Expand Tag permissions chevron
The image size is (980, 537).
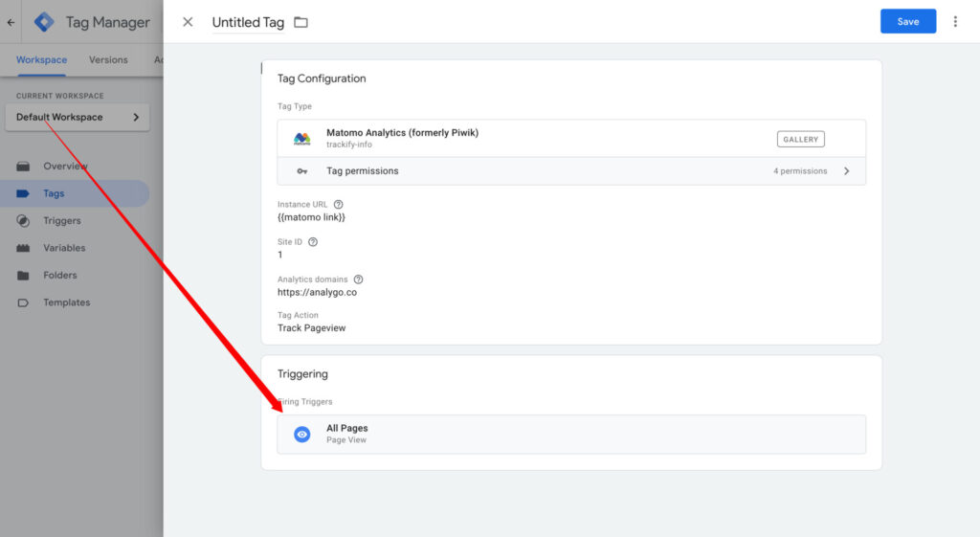point(846,171)
